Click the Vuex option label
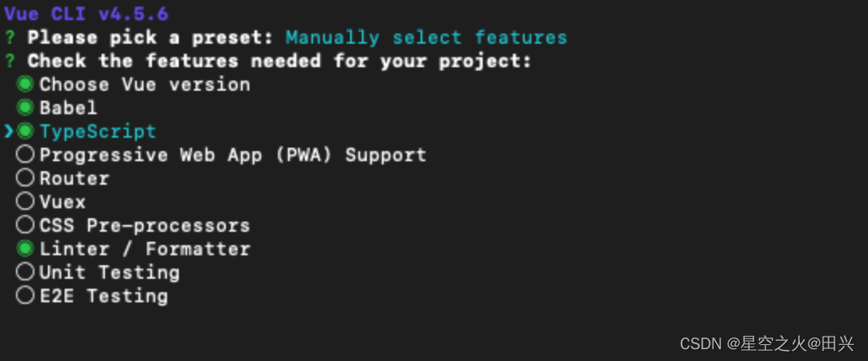The width and height of the screenshot is (868, 361). click(62, 201)
